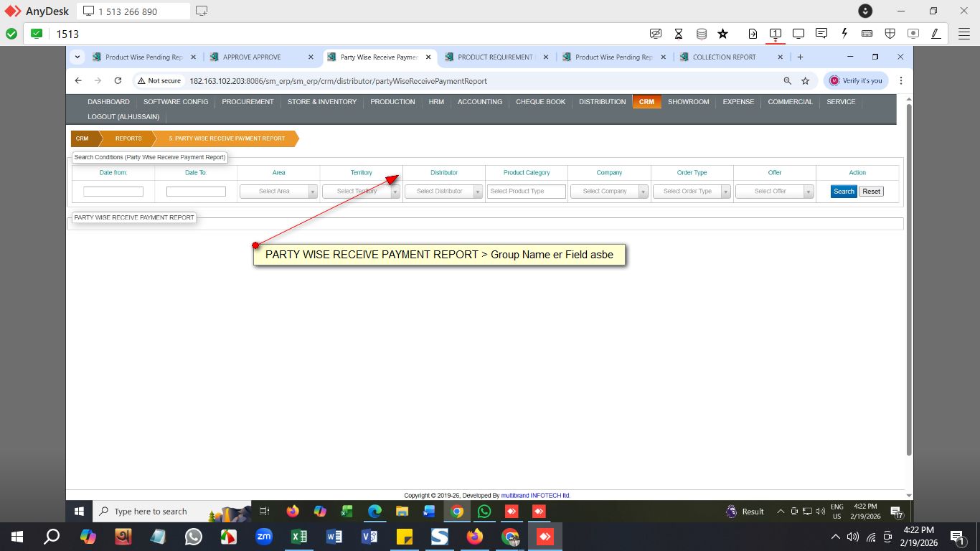This screenshot has width=980, height=551.
Task: Click the Reset button
Action: [872, 192]
